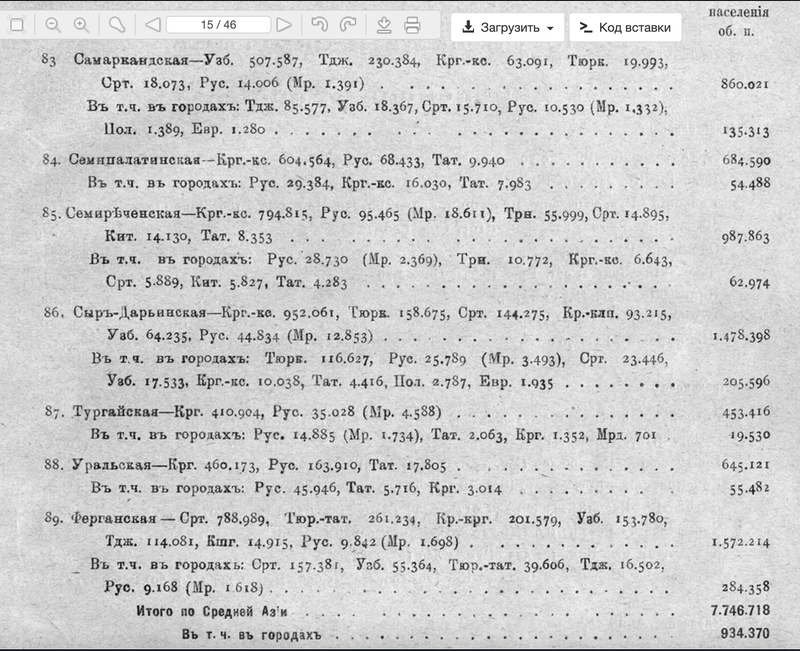The image size is (800, 651).
Task: Click the fit-to-page square icon
Action: pyautogui.click(x=17, y=25)
